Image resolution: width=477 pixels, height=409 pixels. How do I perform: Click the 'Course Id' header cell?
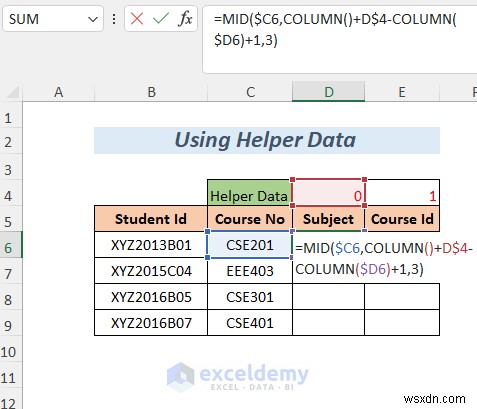pyautogui.click(x=402, y=219)
